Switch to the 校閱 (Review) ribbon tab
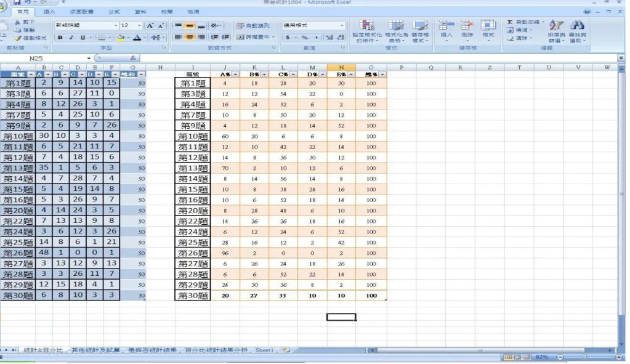The image size is (630, 364). coord(167,12)
